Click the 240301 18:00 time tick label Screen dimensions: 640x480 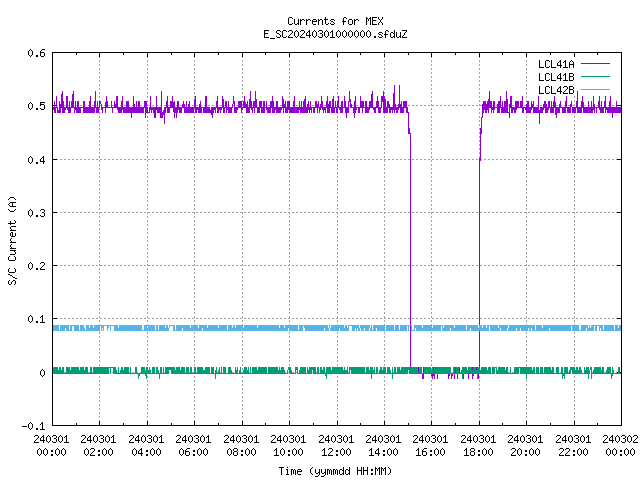[x=478, y=446]
